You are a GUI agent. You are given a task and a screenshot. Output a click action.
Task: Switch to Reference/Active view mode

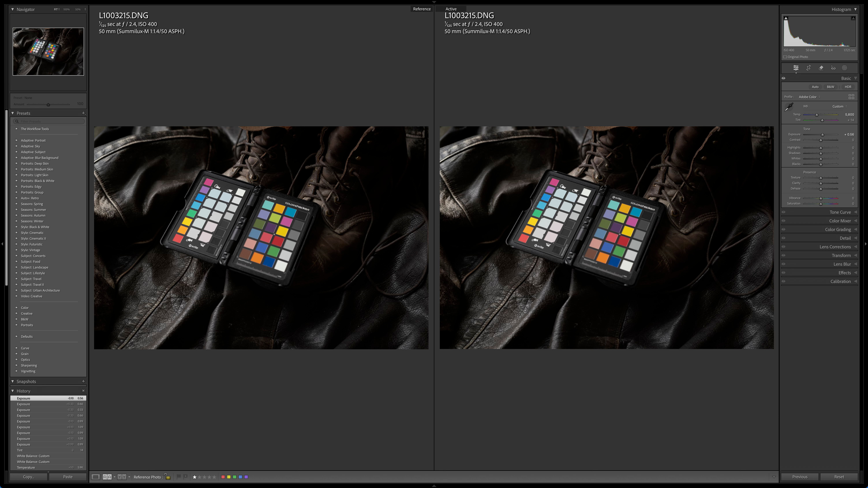point(107,477)
